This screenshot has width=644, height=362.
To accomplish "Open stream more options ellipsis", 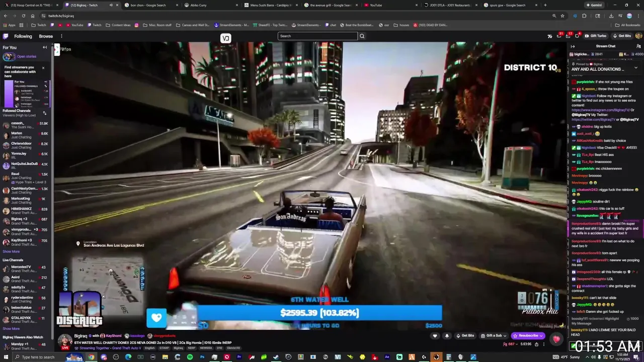I will [543, 344].
